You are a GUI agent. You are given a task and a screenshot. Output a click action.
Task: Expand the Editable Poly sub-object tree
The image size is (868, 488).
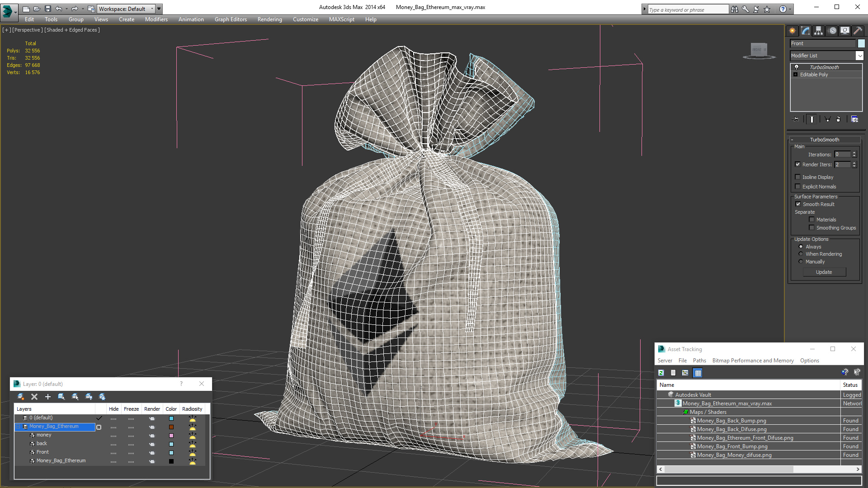796,75
